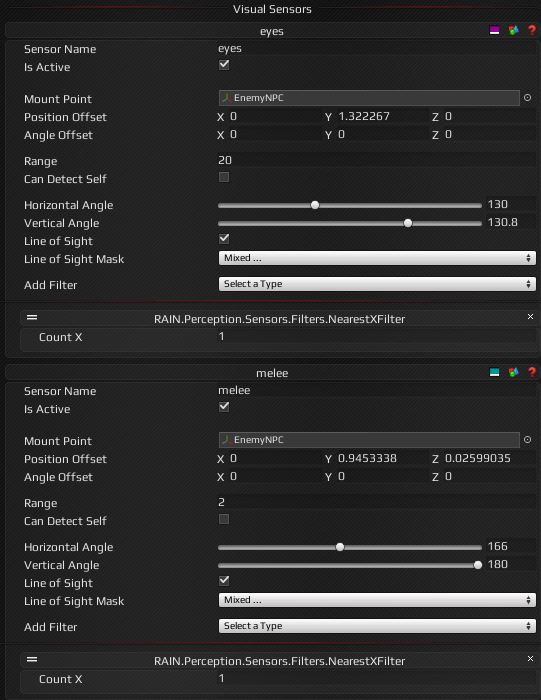Click melee Horizontal Angle value 166

pos(511,546)
